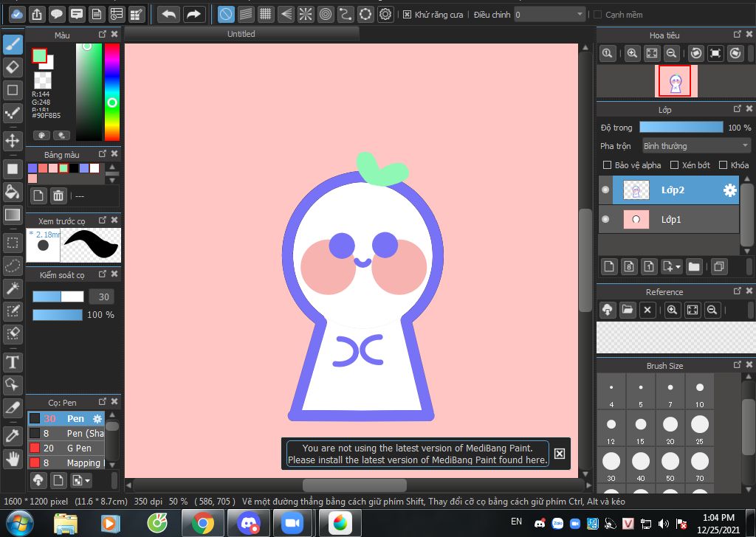Enable the Khóa layer lock checkbox

click(x=723, y=165)
